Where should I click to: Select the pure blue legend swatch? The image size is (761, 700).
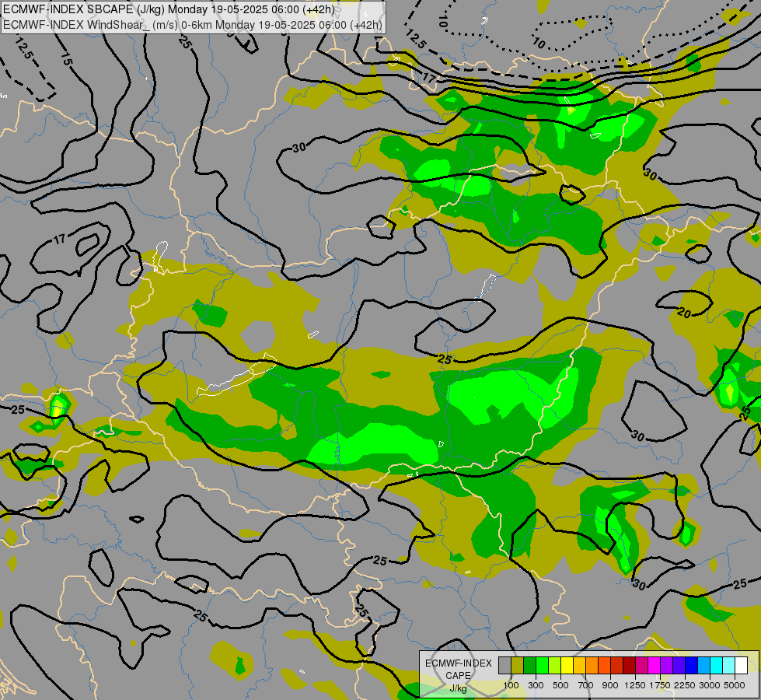tap(691, 666)
